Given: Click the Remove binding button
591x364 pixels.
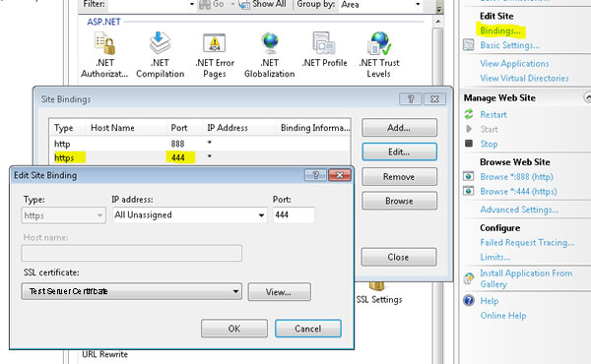Looking at the screenshot, I should [x=399, y=176].
